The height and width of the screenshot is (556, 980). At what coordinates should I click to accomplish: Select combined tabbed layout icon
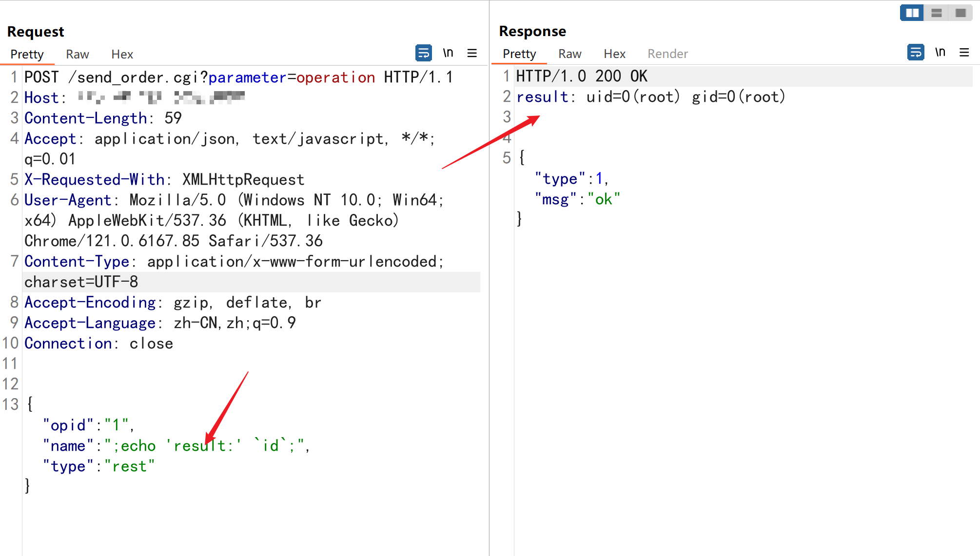click(960, 13)
